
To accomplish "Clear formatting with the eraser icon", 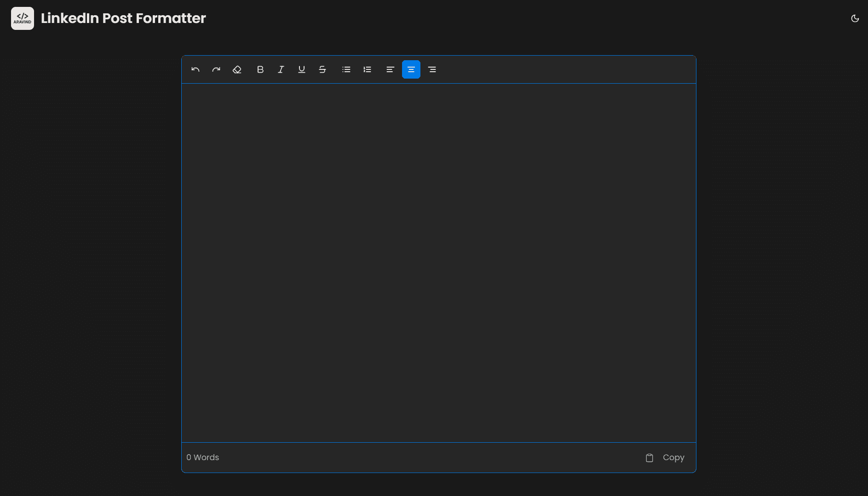I will (237, 69).
